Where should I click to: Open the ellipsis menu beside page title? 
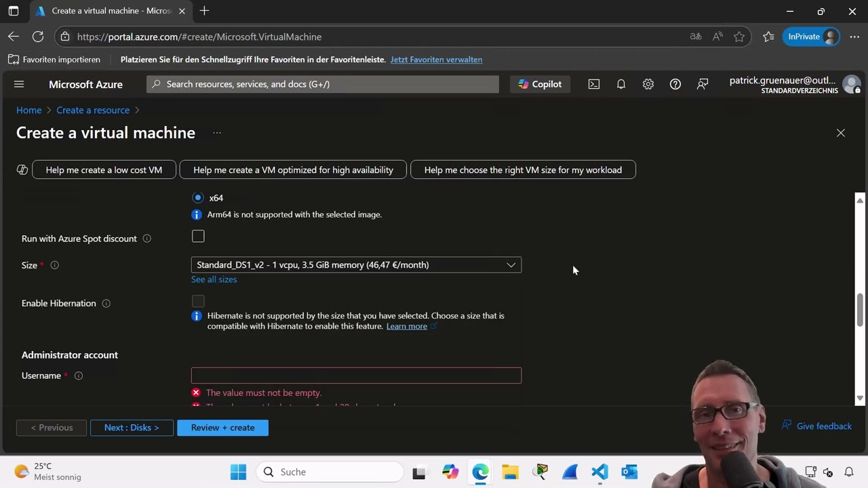[x=217, y=133]
